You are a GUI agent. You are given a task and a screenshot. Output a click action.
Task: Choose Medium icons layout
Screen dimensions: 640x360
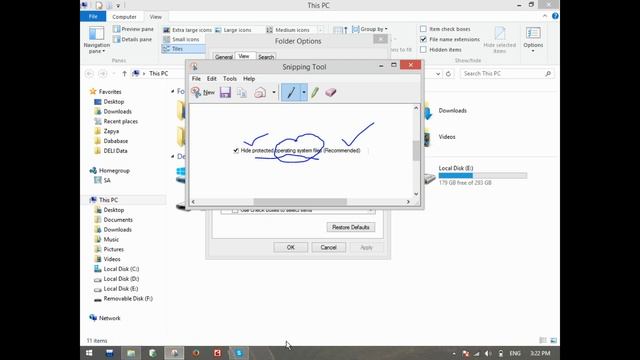click(x=288, y=30)
